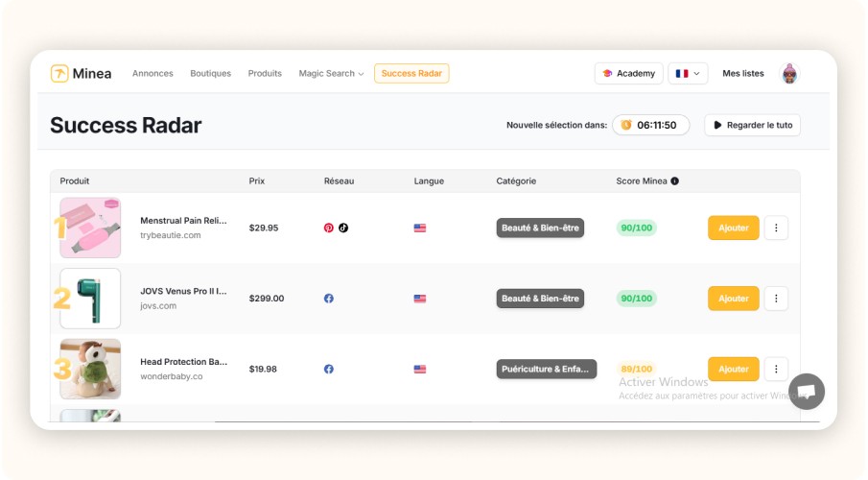
Task: Click the Facebook icon in Head Protection row
Action: coord(329,369)
